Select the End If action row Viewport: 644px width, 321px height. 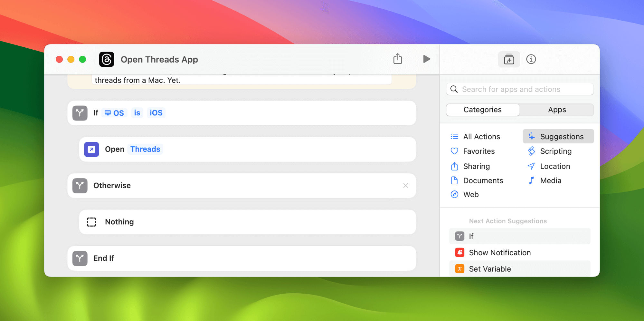click(241, 258)
